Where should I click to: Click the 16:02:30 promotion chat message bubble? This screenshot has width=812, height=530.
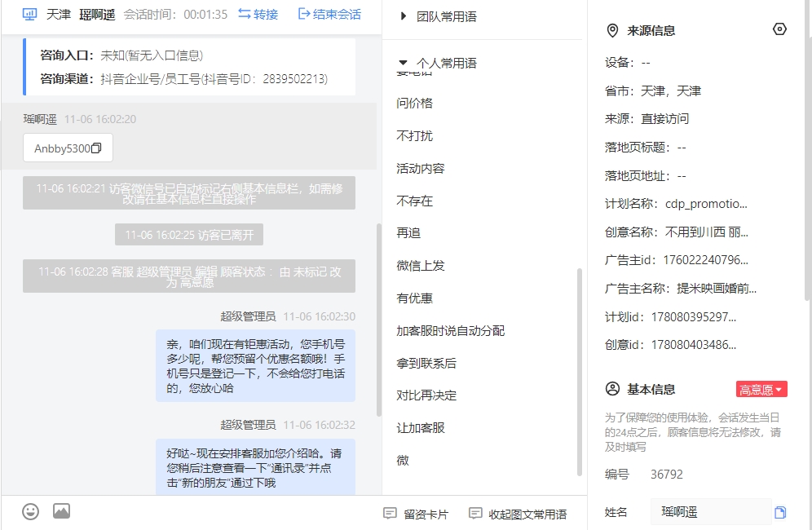(255, 366)
